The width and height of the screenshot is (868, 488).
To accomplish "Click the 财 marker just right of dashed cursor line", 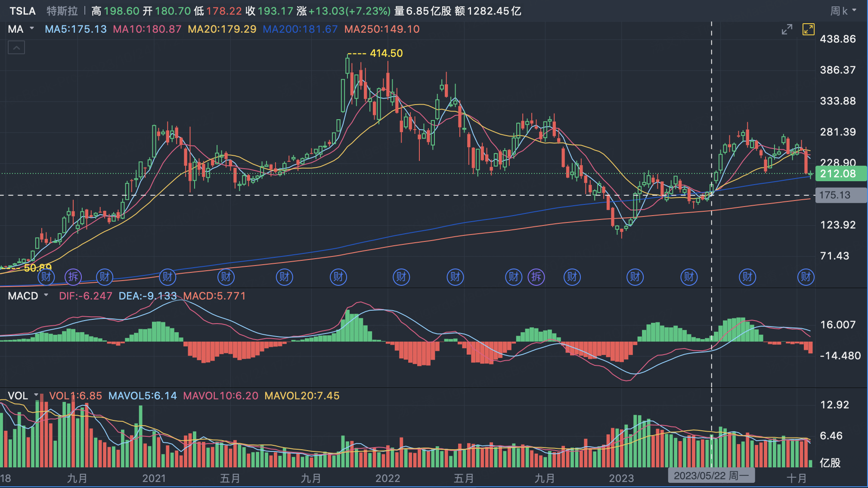I will [747, 277].
